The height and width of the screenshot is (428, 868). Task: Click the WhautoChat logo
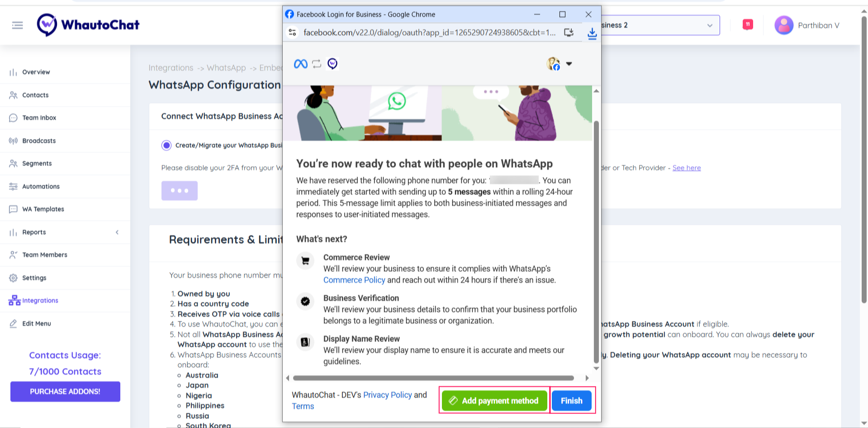click(x=88, y=25)
